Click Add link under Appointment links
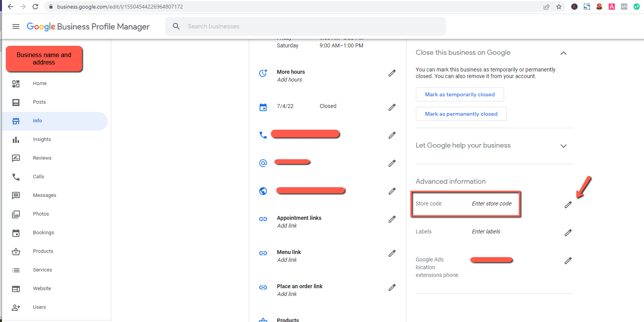The image size is (644, 322). 287,226
